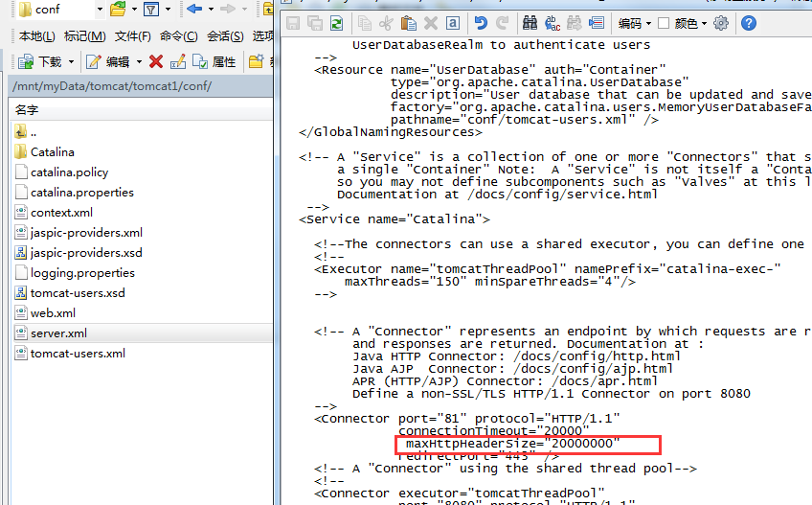Select the parent directory '..' entry
The height and width of the screenshot is (505, 812).
click(26, 132)
